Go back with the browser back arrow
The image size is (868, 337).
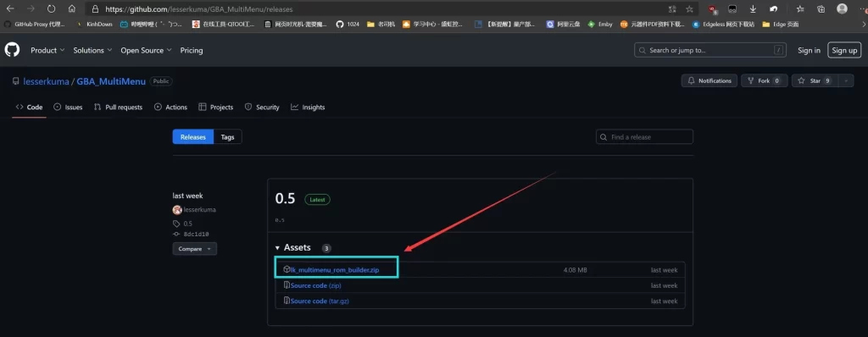[x=10, y=8]
